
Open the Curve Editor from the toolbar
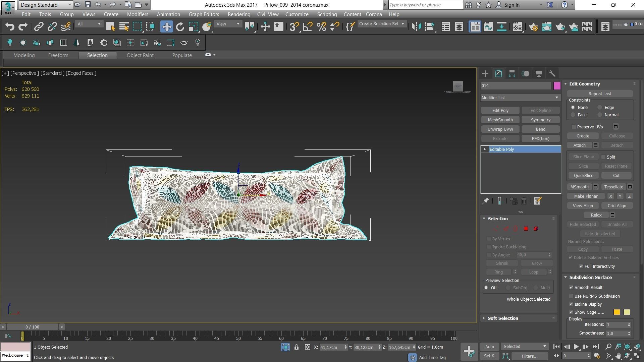pyautogui.click(x=488, y=27)
